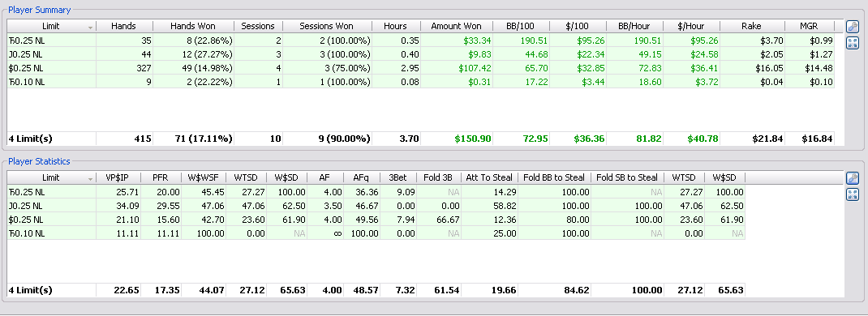868x316 pixels.
Task: Click Player Summary expand grid icon
Action: click(x=853, y=43)
